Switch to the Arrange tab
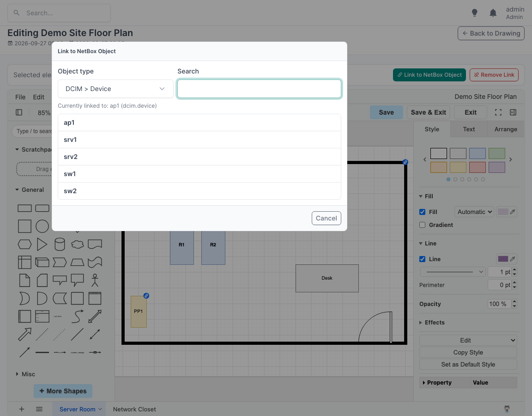The image size is (532, 416). click(506, 129)
